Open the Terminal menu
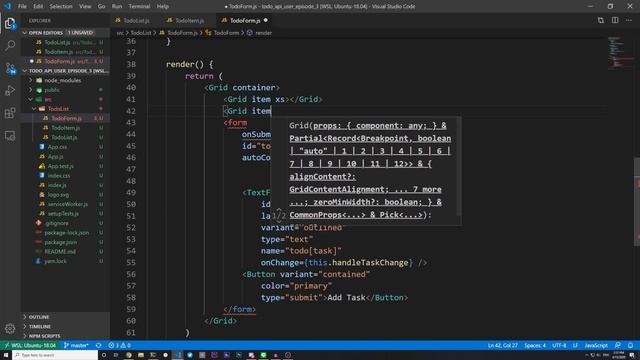 [x=139, y=6]
